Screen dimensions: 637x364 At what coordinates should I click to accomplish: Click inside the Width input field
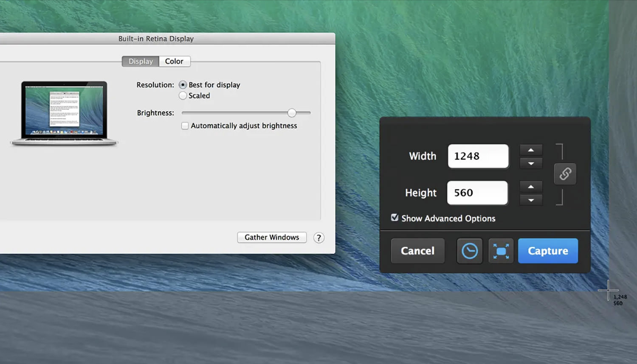(478, 156)
